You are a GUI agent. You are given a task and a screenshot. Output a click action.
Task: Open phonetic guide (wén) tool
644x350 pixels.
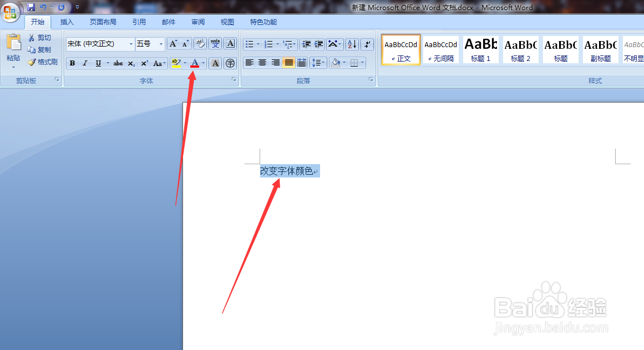215,44
